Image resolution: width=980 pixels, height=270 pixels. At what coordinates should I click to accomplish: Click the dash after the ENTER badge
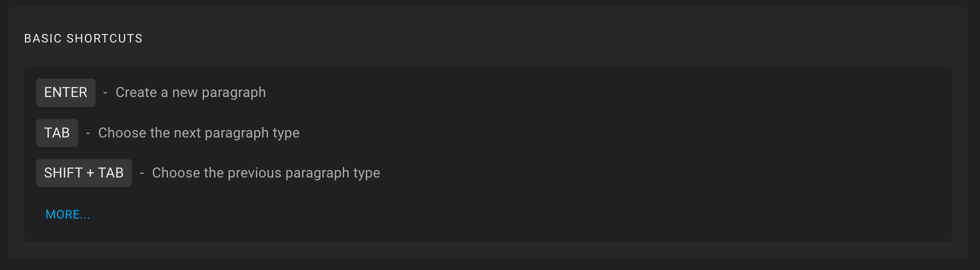(105, 92)
